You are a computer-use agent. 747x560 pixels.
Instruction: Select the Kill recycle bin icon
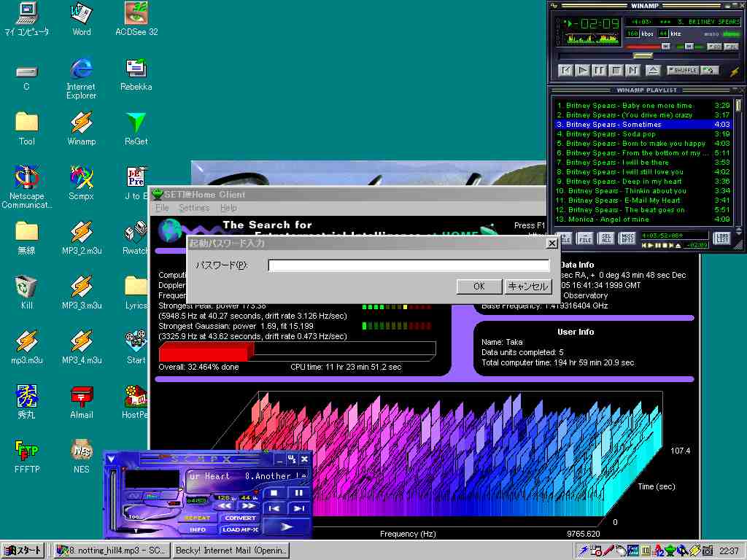(27, 292)
